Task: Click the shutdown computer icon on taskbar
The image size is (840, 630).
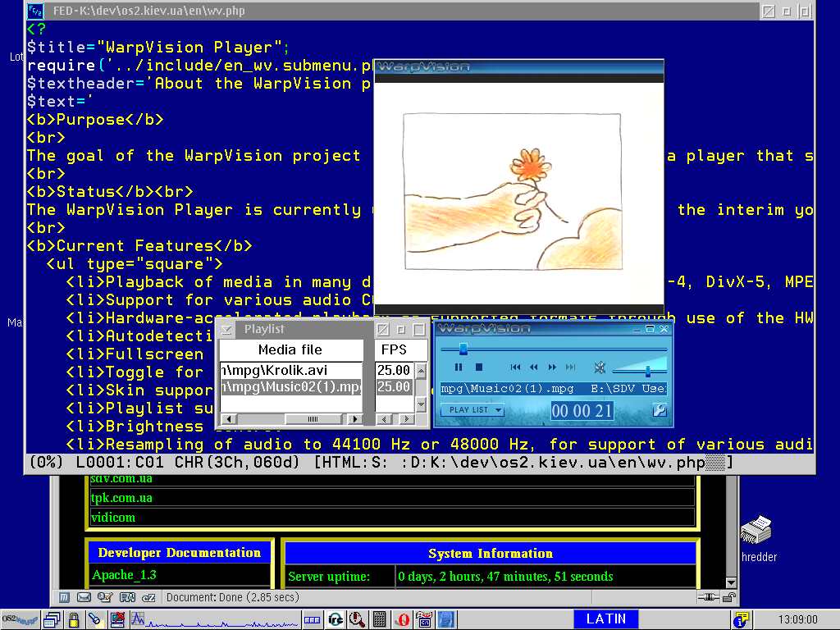Action: click(x=117, y=620)
